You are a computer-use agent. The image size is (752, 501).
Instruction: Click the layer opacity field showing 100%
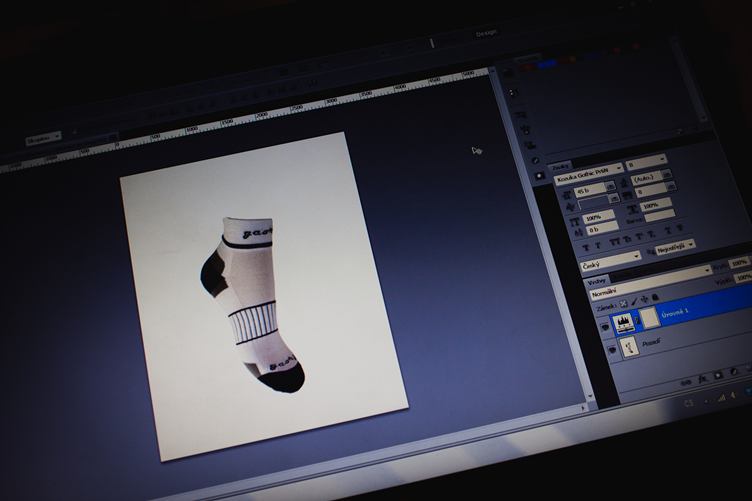[740, 263]
